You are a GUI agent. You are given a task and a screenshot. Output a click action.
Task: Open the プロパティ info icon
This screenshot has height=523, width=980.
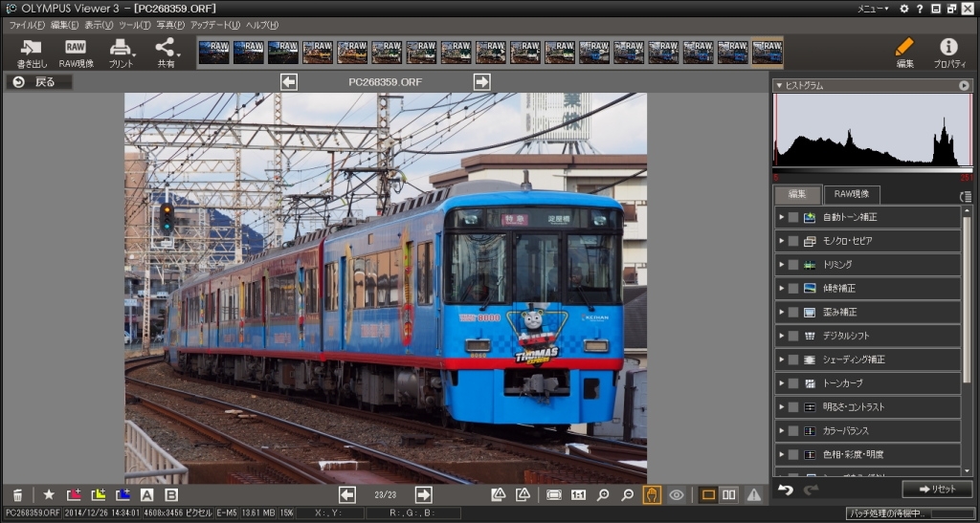(948, 54)
